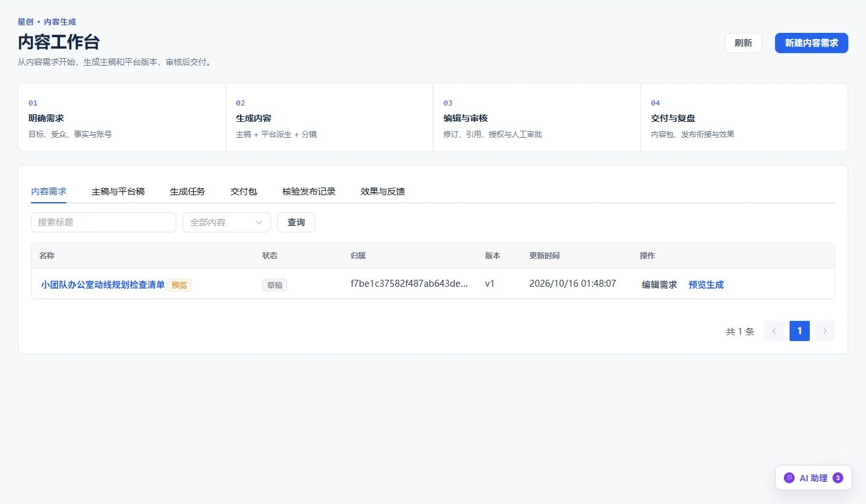Click the 查询 button
Screen dimensions: 866x504
(296, 222)
